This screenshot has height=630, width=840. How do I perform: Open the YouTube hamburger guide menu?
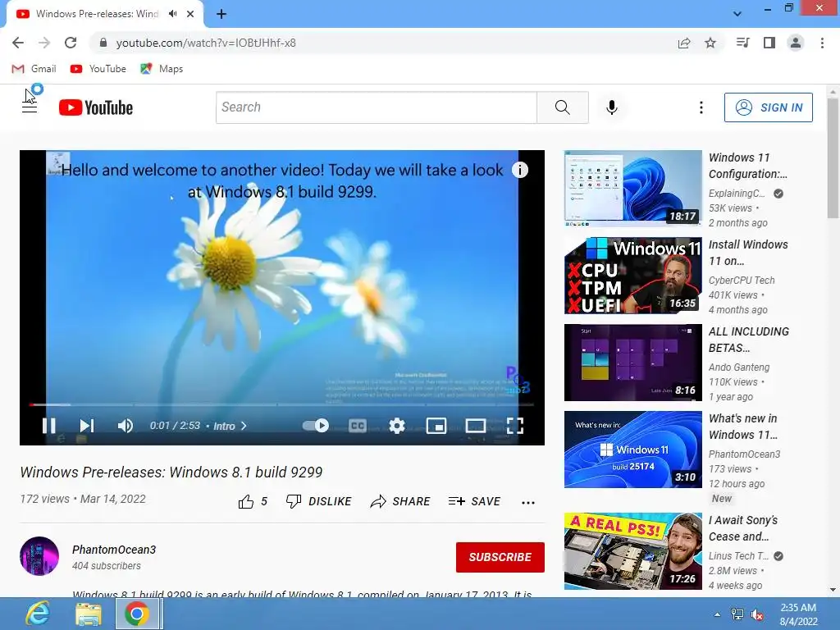coord(30,107)
